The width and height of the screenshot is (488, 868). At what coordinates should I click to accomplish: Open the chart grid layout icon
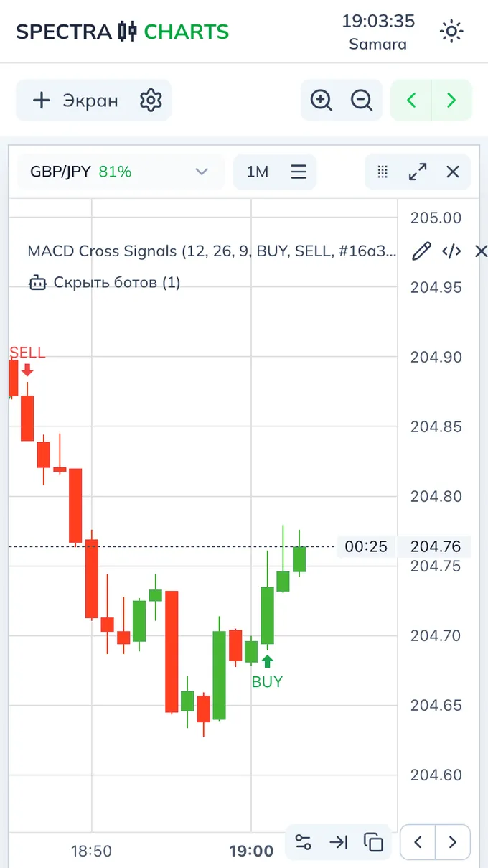[x=383, y=172]
